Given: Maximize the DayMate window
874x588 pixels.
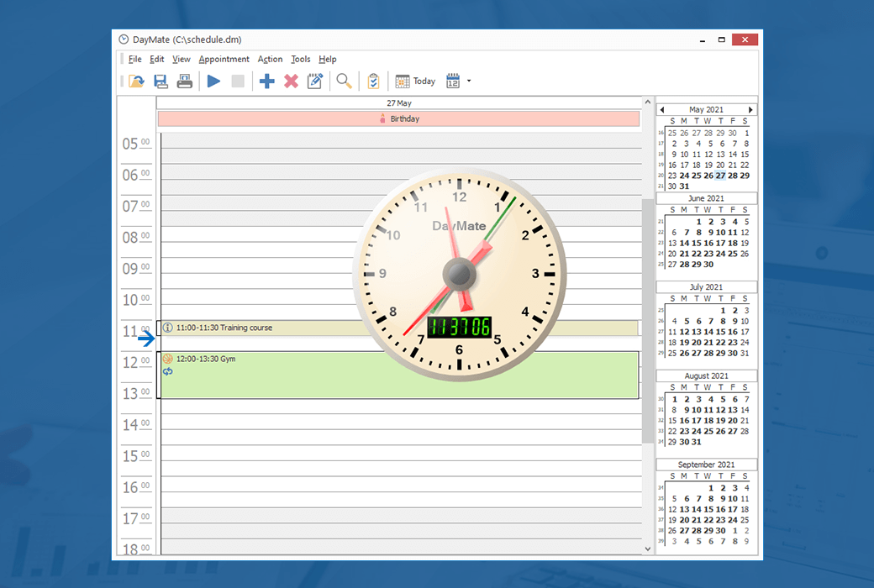Looking at the screenshot, I should pos(721,39).
